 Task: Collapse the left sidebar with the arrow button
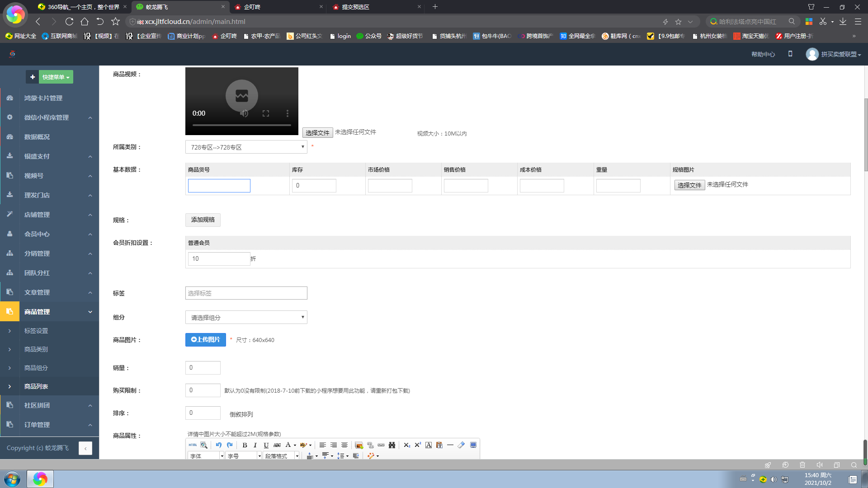85,448
